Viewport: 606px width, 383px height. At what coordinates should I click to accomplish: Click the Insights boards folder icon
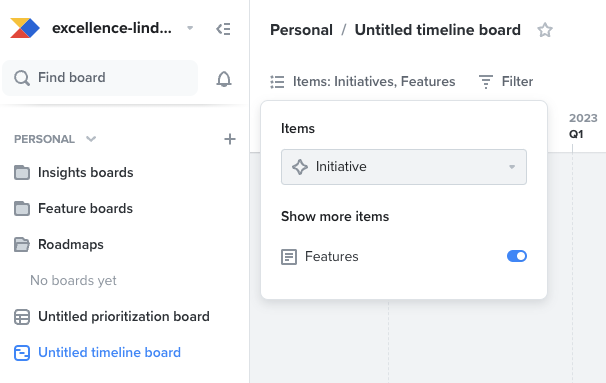(x=22, y=173)
